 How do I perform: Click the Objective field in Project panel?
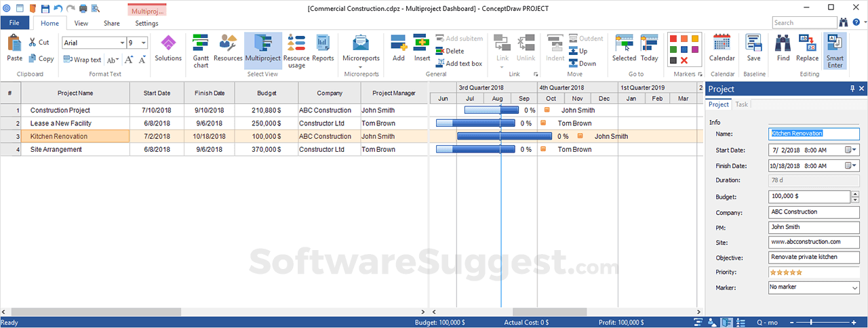(x=814, y=258)
